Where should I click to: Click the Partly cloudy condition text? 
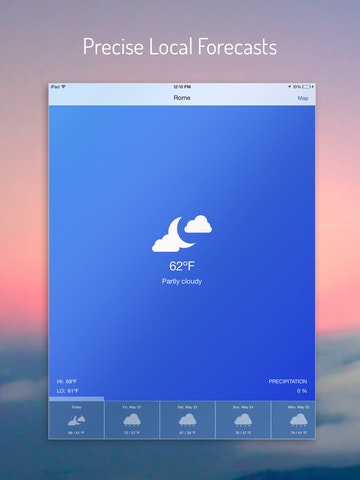182,281
